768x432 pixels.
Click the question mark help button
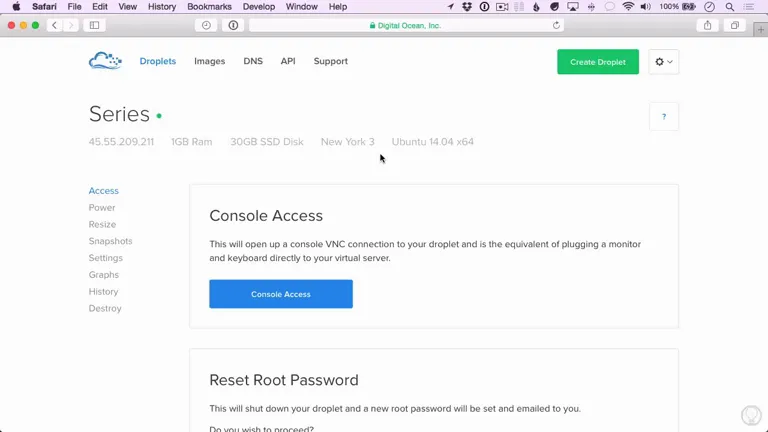pos(664,117)
